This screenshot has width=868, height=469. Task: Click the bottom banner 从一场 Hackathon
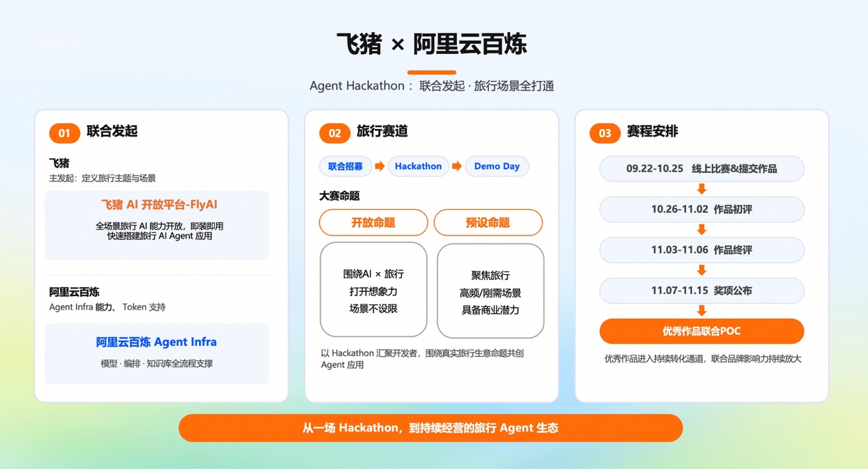(430, 428)
